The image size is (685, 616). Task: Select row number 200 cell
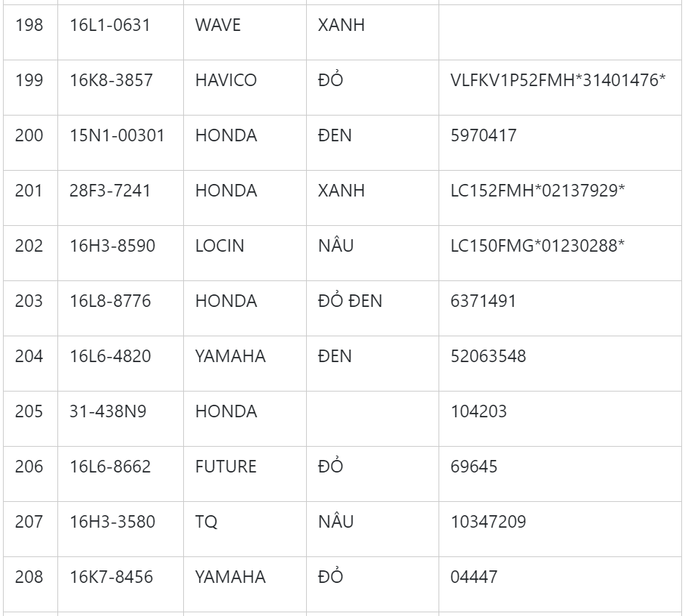pos(29,136)
